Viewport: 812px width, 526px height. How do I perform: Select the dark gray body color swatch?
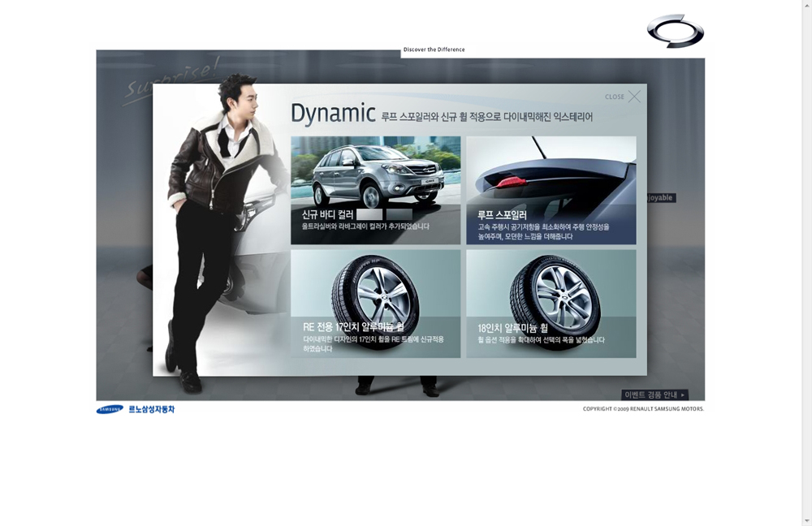[400, 215]
